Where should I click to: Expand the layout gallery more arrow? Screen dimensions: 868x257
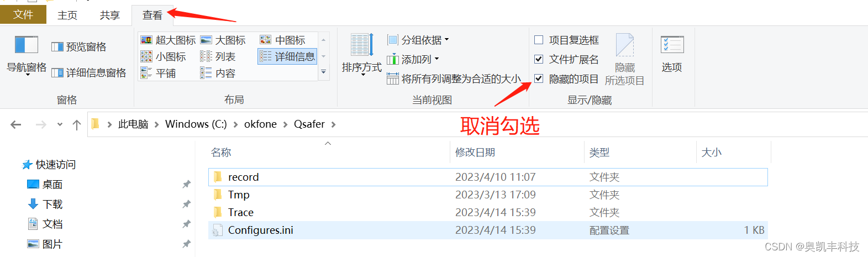point(324,72)
